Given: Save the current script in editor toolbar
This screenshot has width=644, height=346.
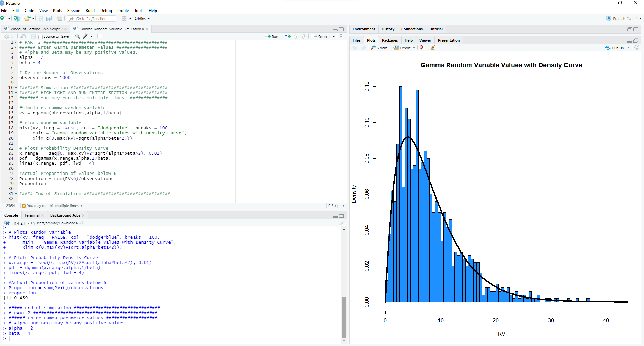Looking at the screenshot, I should pyautogui.click(x=33, y=36).
